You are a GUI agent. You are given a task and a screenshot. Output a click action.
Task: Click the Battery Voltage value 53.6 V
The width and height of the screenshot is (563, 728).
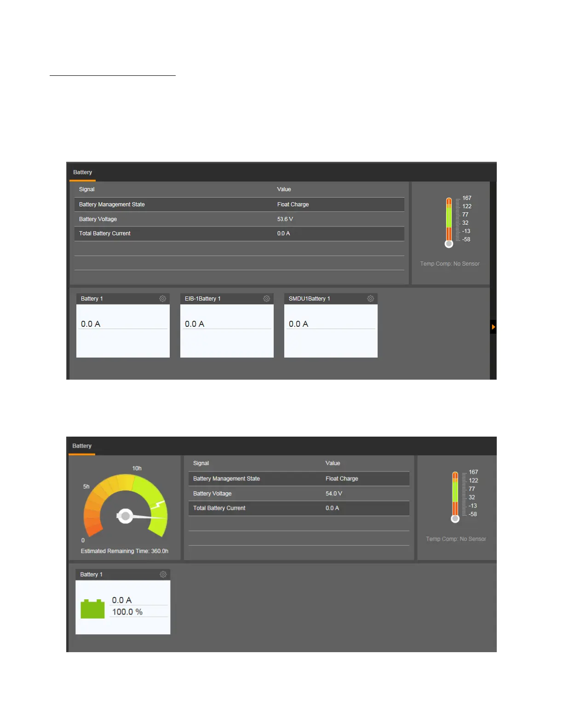pyautogui.click(x=285, y=219)
